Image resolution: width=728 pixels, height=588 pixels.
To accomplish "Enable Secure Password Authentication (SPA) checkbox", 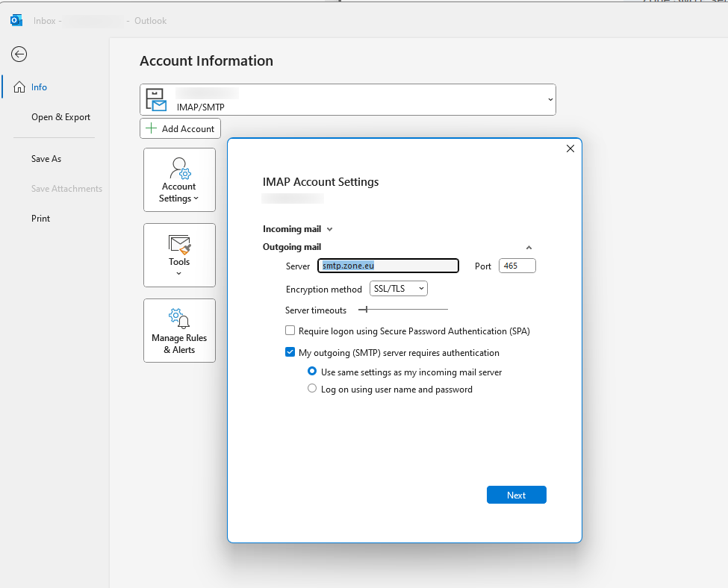I will point(290,331).
